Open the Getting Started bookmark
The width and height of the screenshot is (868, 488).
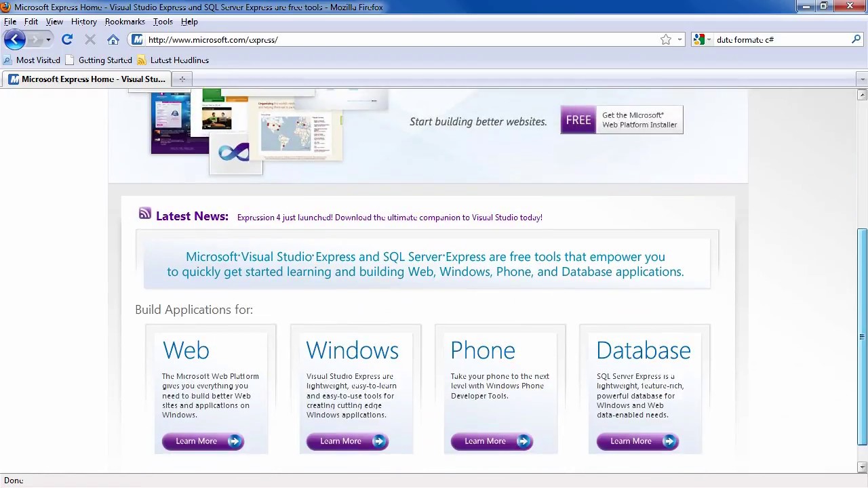[x=99, y=60]
